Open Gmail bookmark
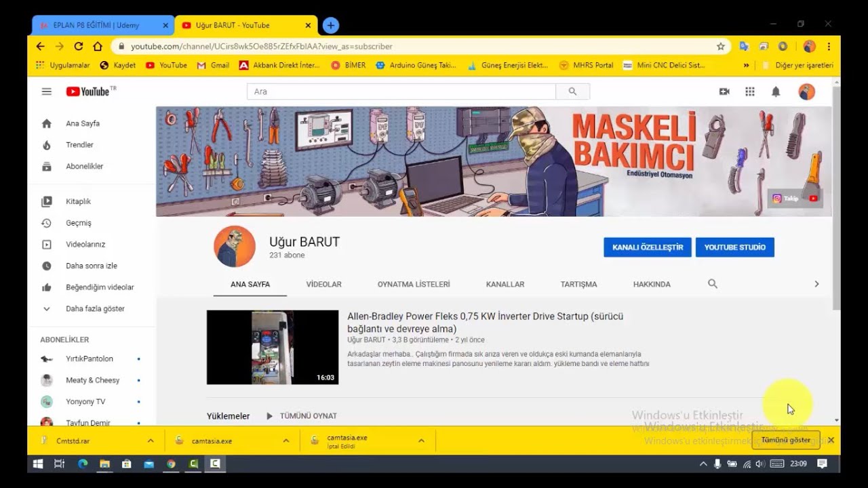 click(213, 65)
